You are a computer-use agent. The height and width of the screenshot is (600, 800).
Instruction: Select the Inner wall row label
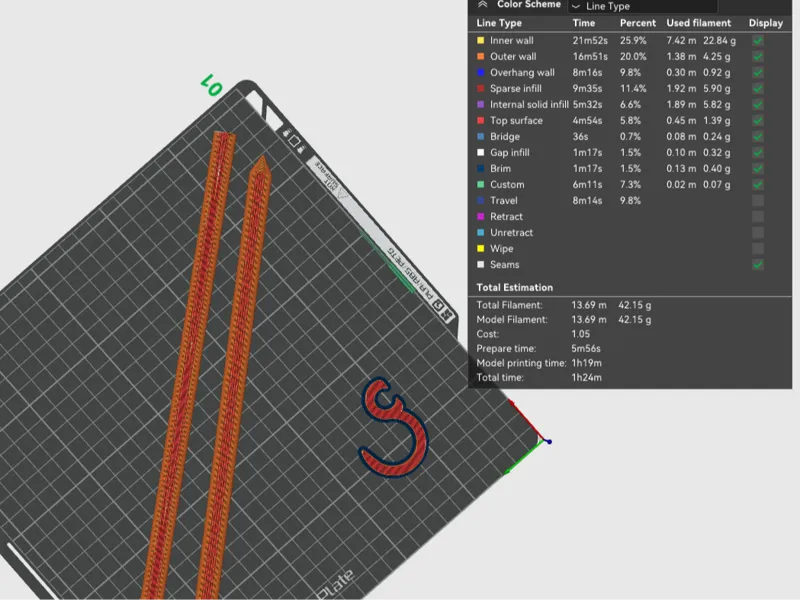pyautogui.click(x=512, y=40)
